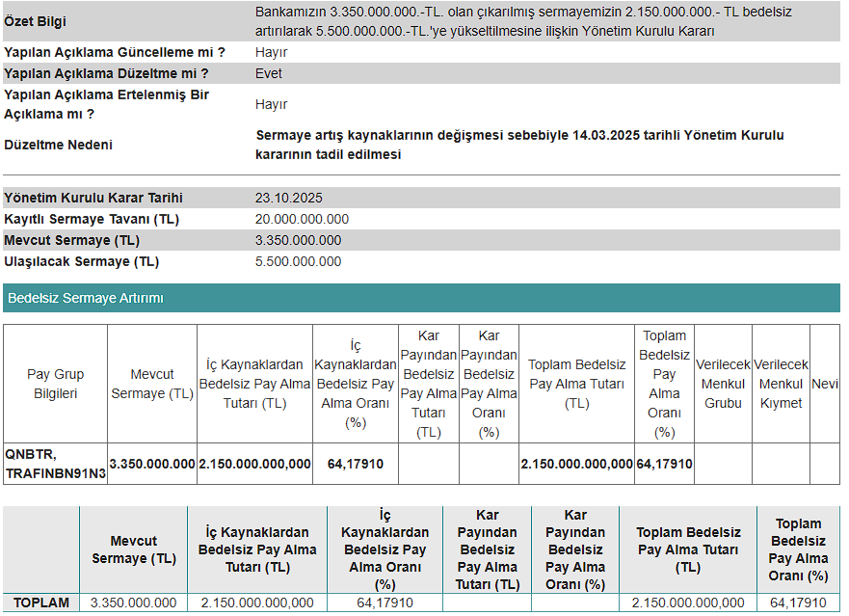
Task: Select Mevcut Sermaye value in TOPLAM row
Action: [x=133, y=603]
